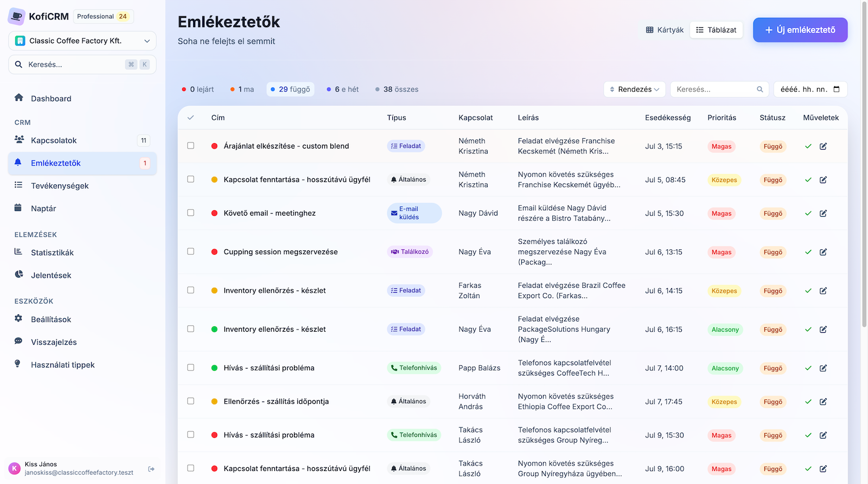The width and height of the screenshot is (868, 484).
Task: Sort by the Esedékesség column header
Action: pos(668,118)
